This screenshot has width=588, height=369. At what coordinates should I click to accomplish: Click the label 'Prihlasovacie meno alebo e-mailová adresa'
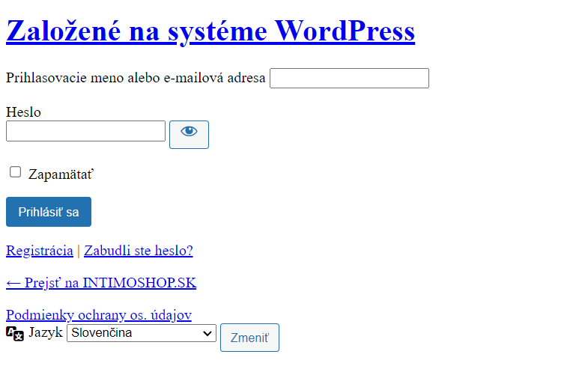click(x=136, y=78)
